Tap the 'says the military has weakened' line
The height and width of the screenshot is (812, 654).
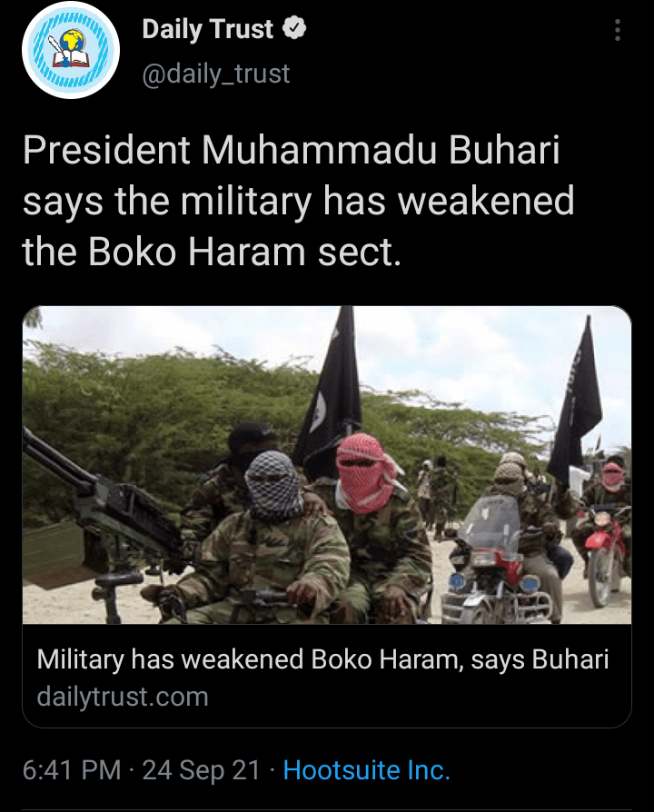pos(299,202)
